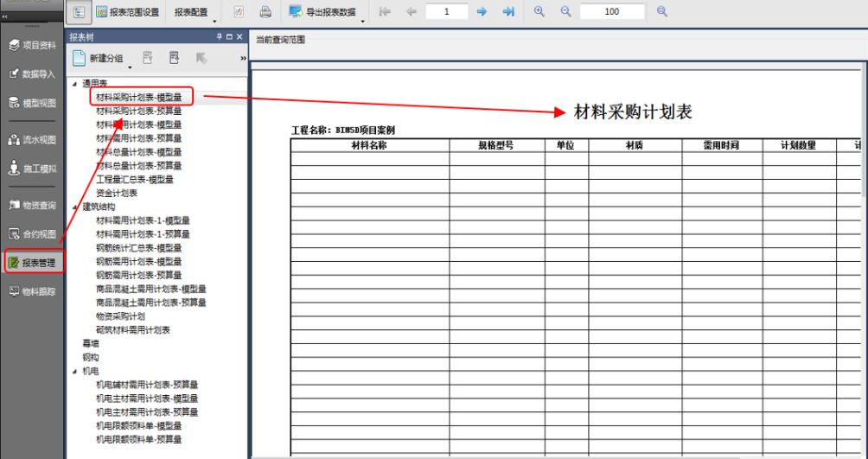Go to the next report page

pyautogui.click(x=482, y=11)
